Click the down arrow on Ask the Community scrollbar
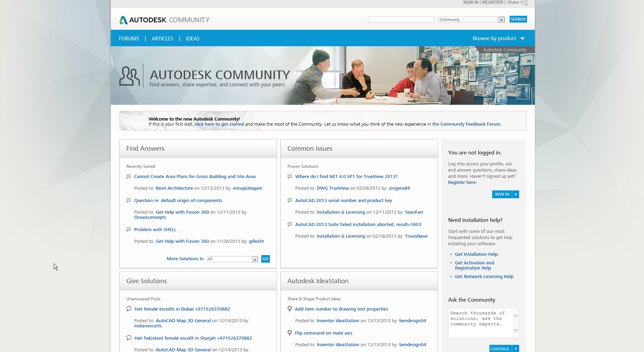The height and width of the screenshot is (352, 644). (516, 330)
